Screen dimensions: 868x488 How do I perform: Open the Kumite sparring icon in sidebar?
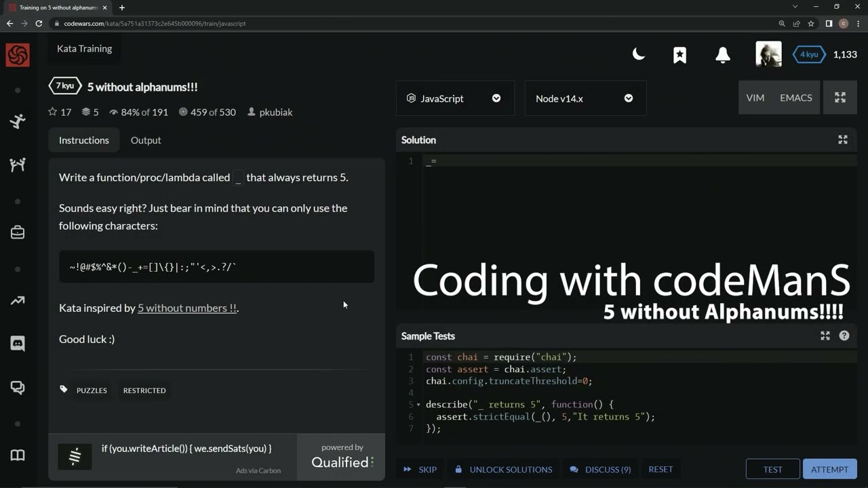tap(18, 165)
